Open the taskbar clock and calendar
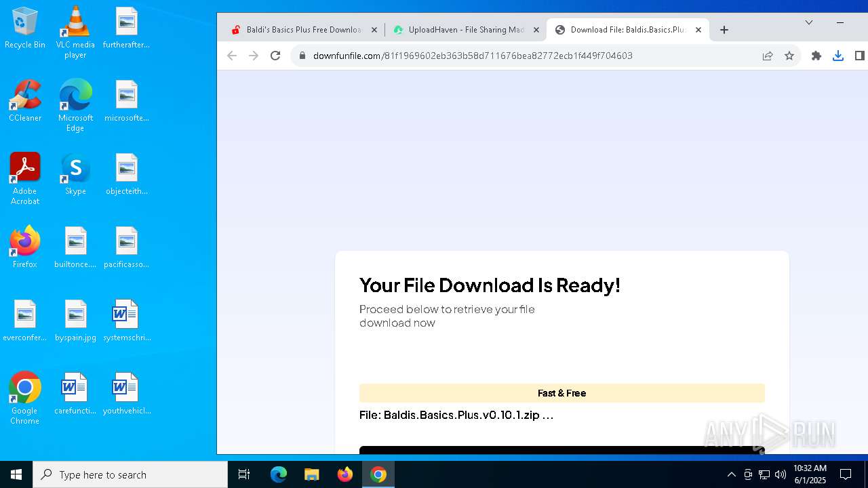868x488 pixels. click(x=810, y=474)
